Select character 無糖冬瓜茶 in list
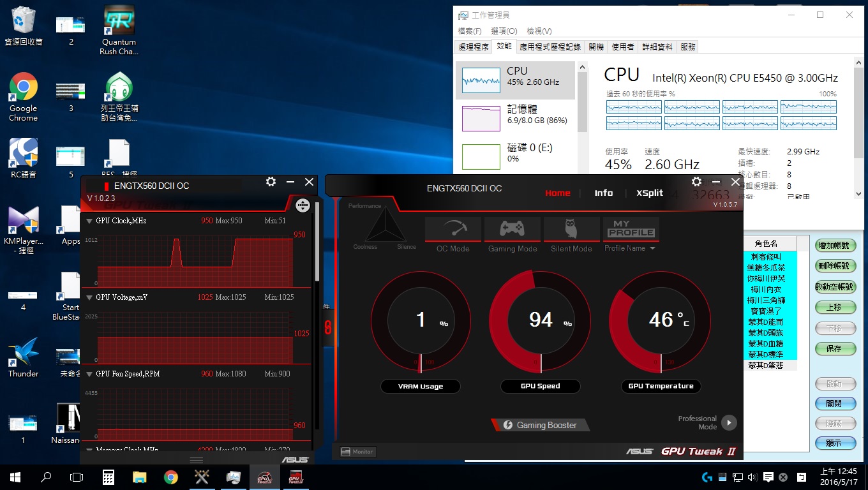868x490 pixels. [x=767, y=267]
